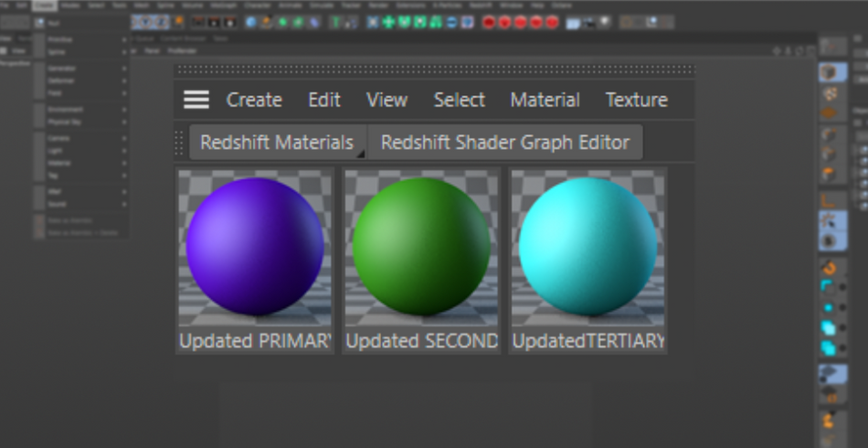Click the Redshift Materials button
Viewport: 868px width, 448px height.
point(277,143)
